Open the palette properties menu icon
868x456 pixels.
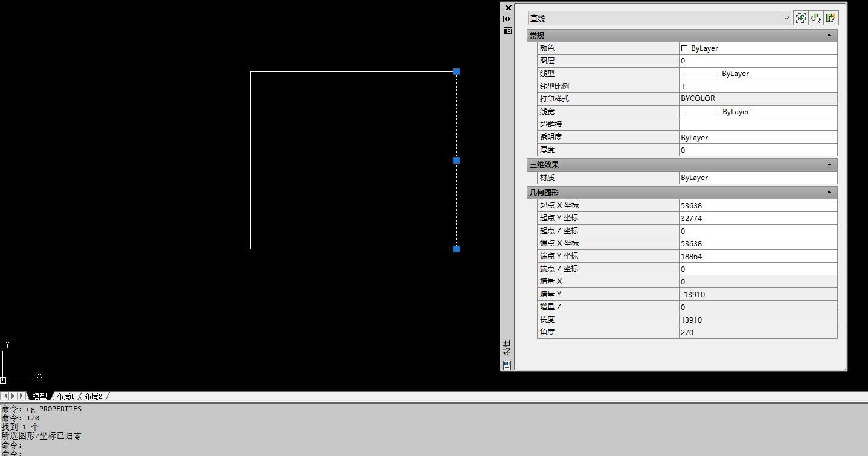tap(507, 30)
